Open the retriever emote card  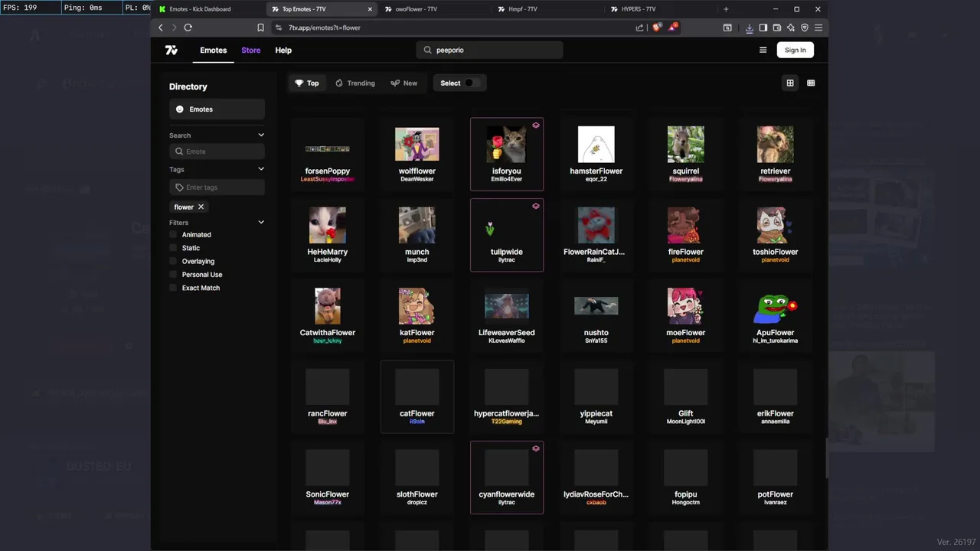[x=776, y=154]
